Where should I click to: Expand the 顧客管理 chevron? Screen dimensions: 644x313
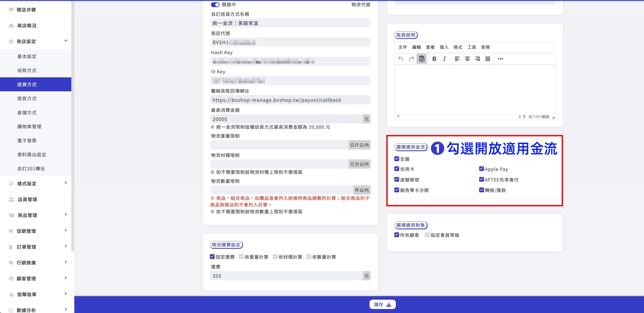66,278
